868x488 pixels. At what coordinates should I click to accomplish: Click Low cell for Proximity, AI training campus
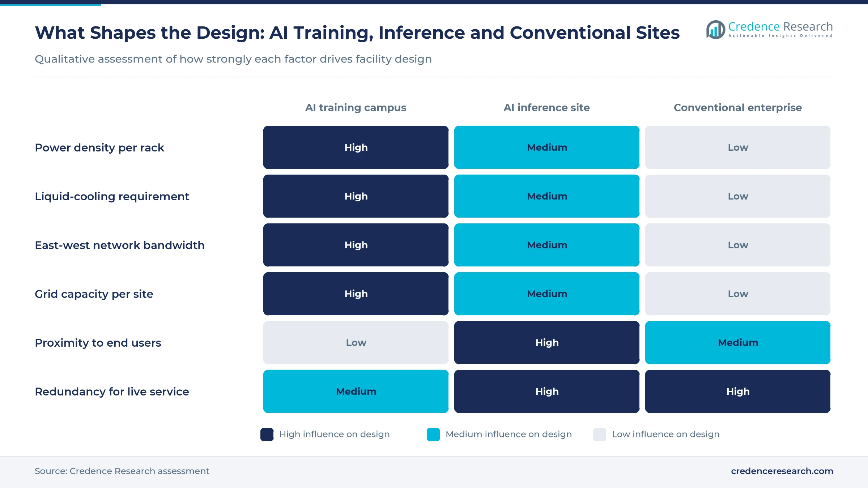[x=356, y=343]
